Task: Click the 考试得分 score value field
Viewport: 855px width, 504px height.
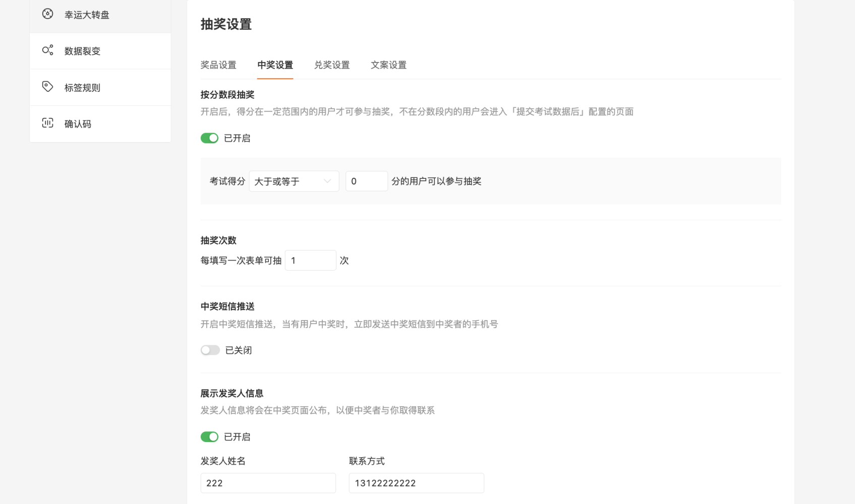Action: pos(367,181)
